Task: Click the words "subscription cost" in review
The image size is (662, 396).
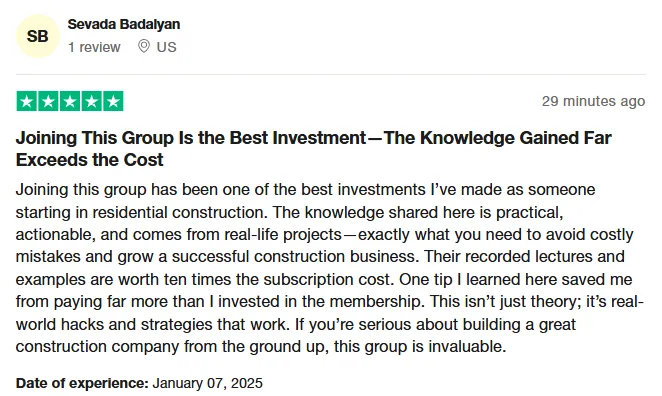Action: [329, 280]
